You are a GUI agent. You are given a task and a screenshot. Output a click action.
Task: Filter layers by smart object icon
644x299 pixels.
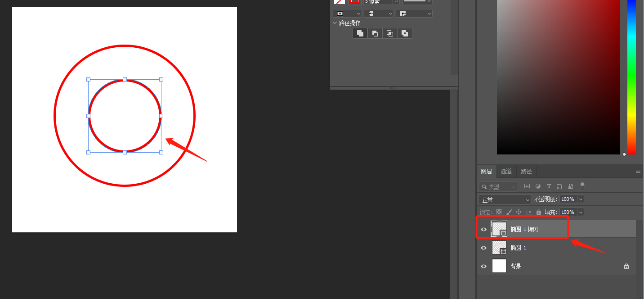coord(571,186)
